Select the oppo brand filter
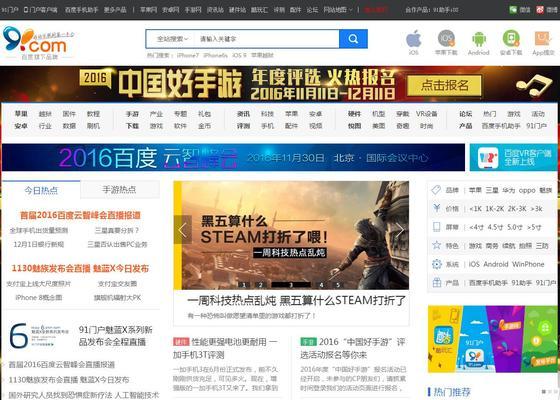560x400 pixels. tap(527, 190)
